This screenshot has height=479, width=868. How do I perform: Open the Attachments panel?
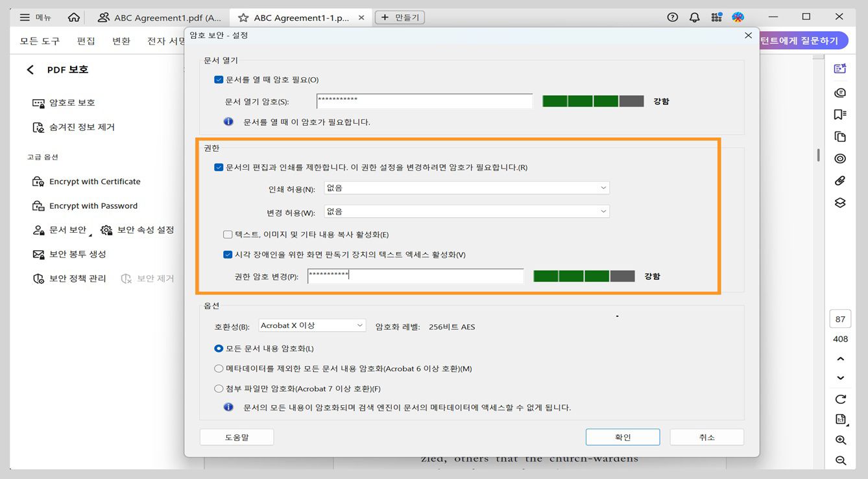[x=839, y=180]
